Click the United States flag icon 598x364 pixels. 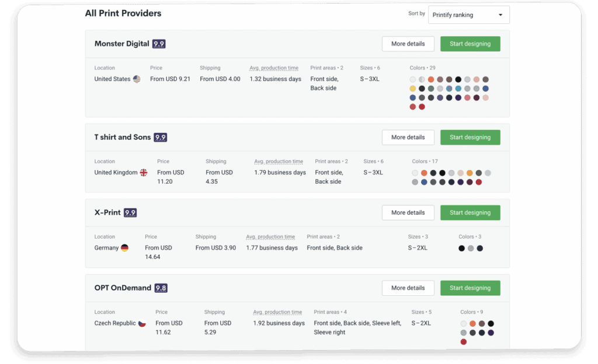pos(137,79)
